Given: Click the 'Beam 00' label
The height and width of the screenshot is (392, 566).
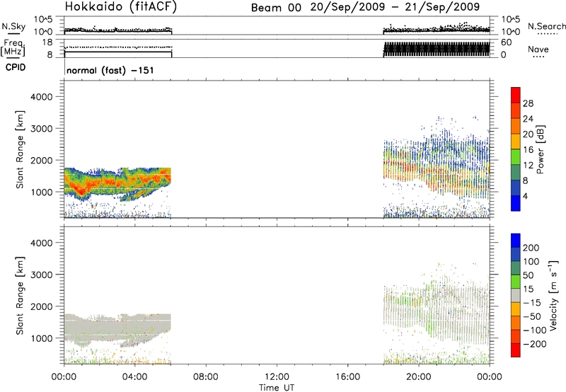Looking at the screenshot, I should click(276, 8).
